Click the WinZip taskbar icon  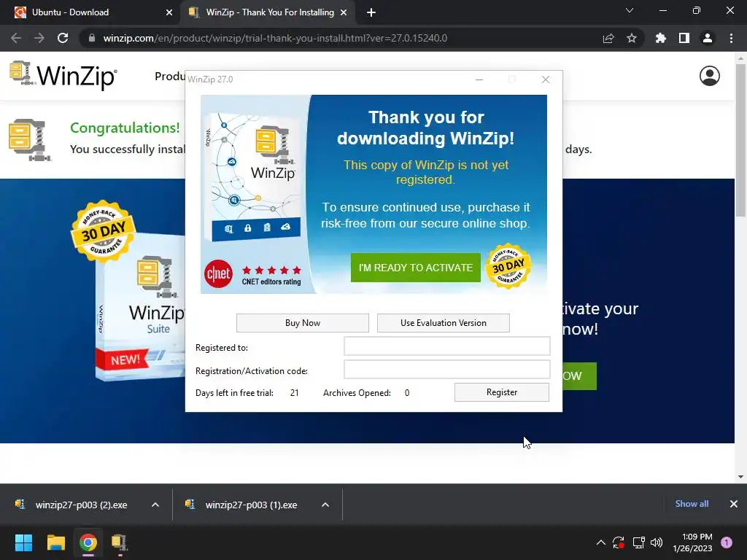click(120, 542)
